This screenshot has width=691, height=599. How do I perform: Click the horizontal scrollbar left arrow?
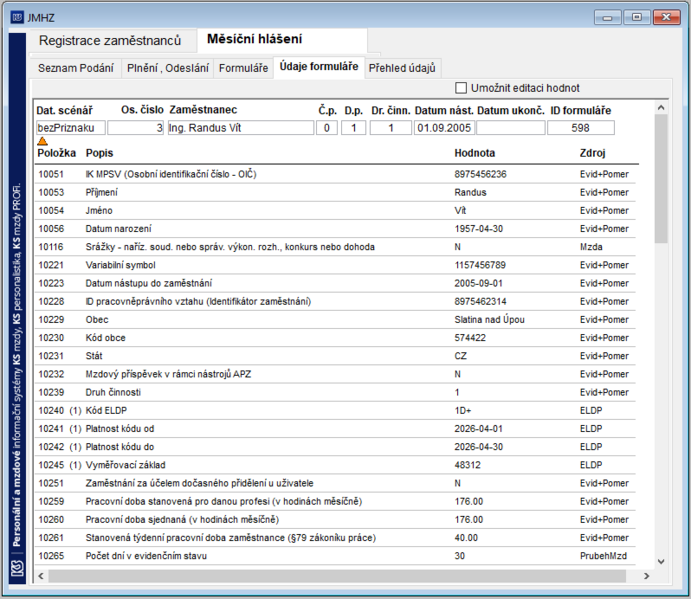(x=41, y=576)
